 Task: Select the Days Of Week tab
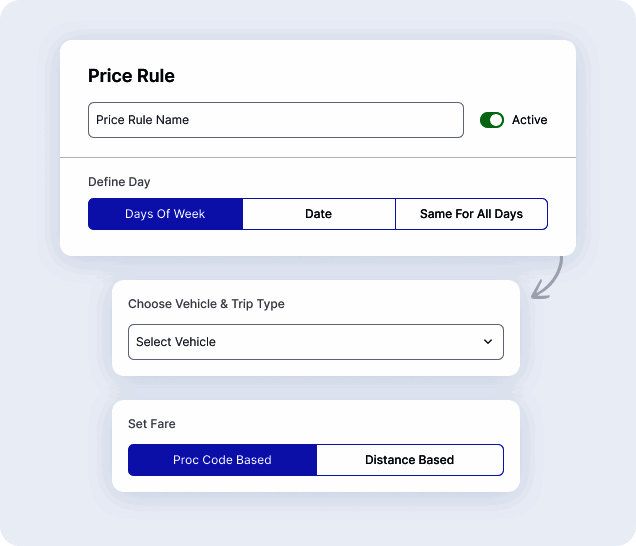tap(165, 214)
